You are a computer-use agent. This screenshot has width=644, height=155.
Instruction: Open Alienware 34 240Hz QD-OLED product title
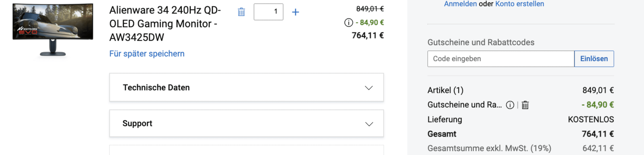click(x=165, y=24)
